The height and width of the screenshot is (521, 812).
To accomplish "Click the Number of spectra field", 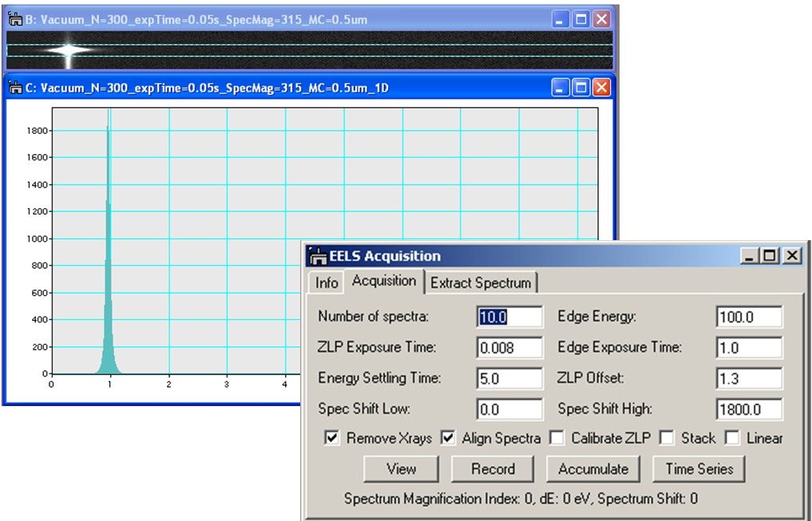I will (x=509, y=317).
